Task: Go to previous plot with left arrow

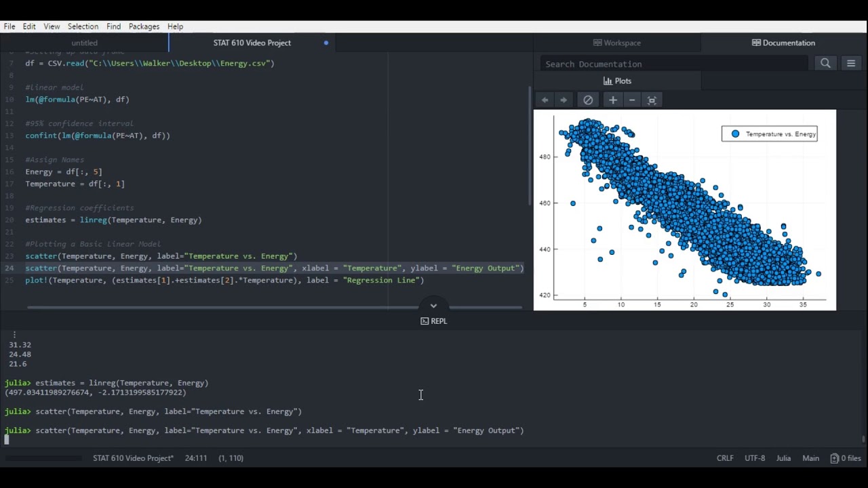Action: click(x=545, y=100)
